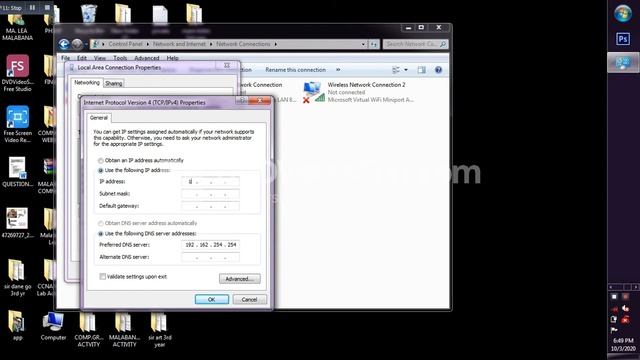Expand breadcrumb arrow after Network Connections
This screenshot has height=360, width=640.
pyautogui.click(x=276, y=44)
